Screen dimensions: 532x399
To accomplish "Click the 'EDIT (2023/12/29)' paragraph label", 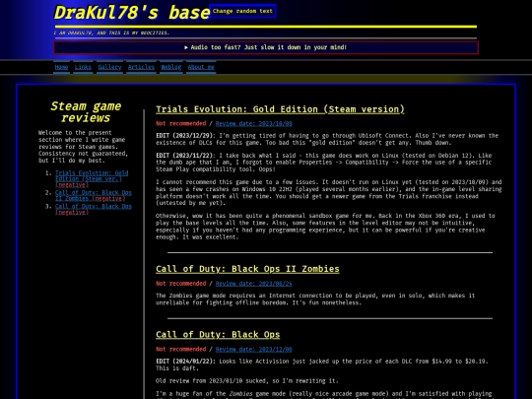I will click(185, 136).
